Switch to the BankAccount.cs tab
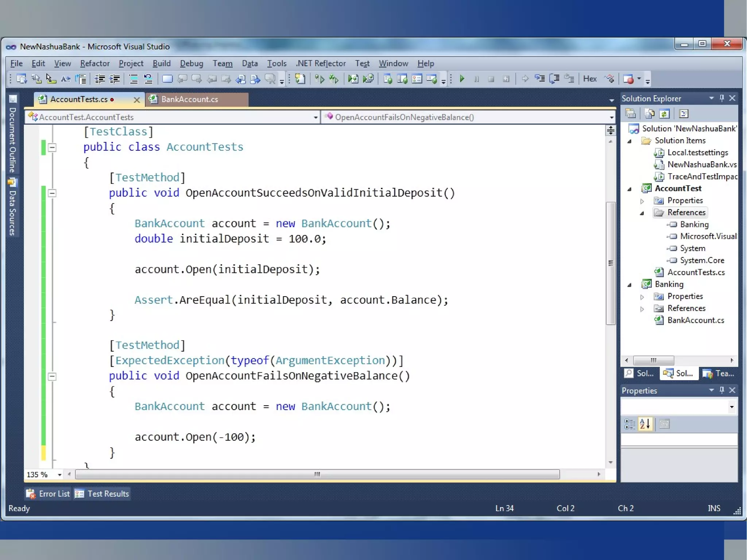 pyautogui.click(x=190, y=99)
